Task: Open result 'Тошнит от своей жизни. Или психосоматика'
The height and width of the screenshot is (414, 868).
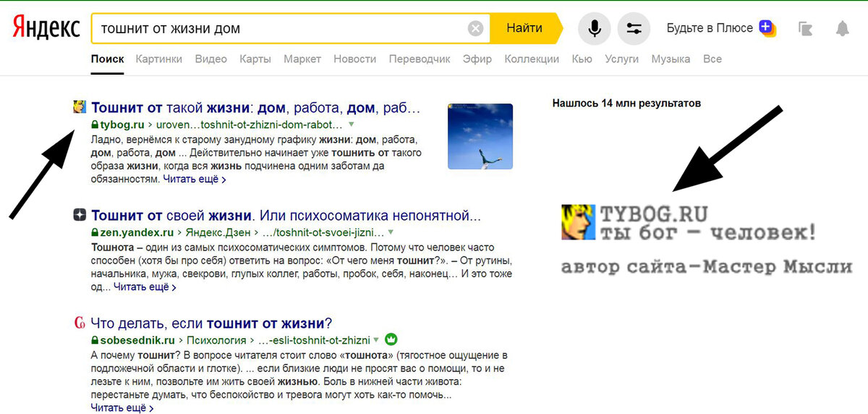Action: (286, 216)
